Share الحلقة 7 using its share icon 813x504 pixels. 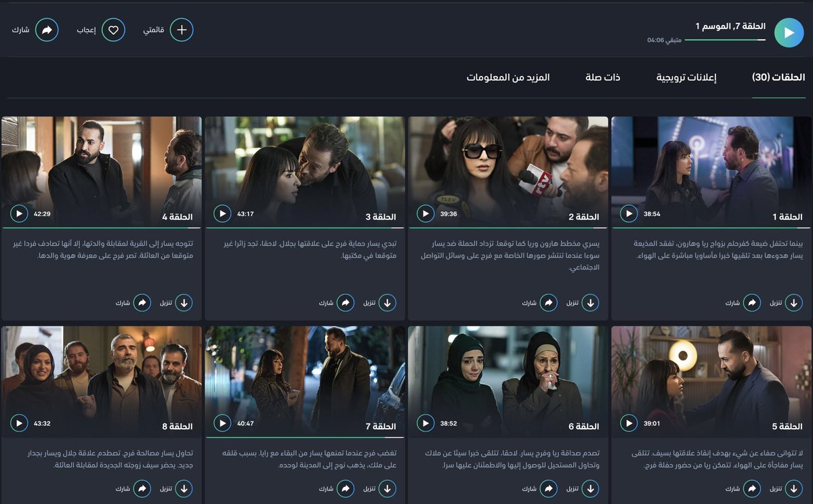346,488
